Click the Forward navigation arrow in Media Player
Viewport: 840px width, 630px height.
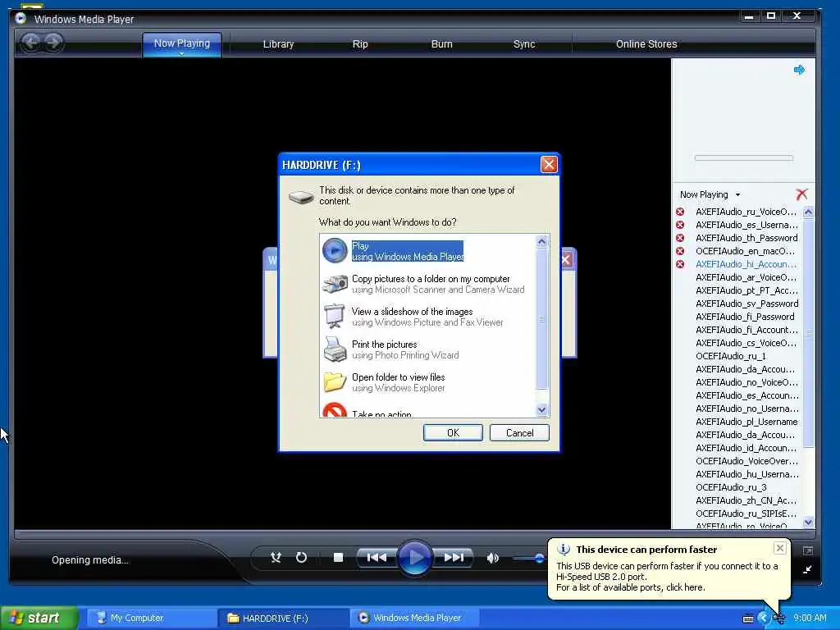coord(53,43)
